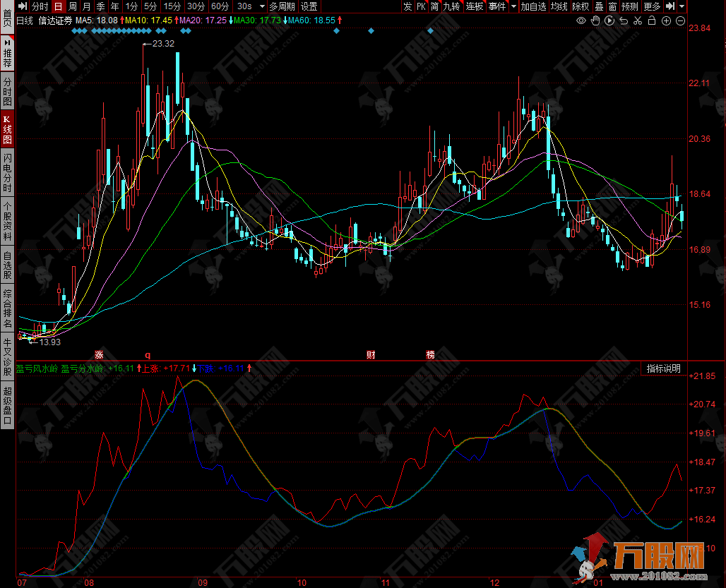
Task: Click the q marker below the chart
Action: pos(148,355)
